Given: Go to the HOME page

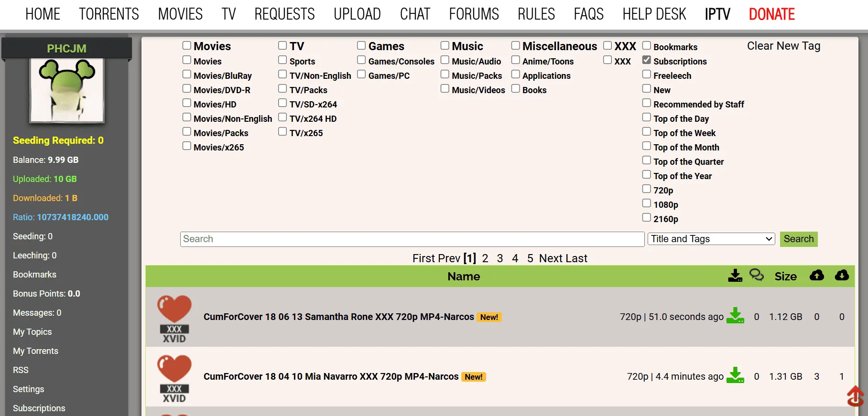Looking at the screenshot, I should 43,14.
